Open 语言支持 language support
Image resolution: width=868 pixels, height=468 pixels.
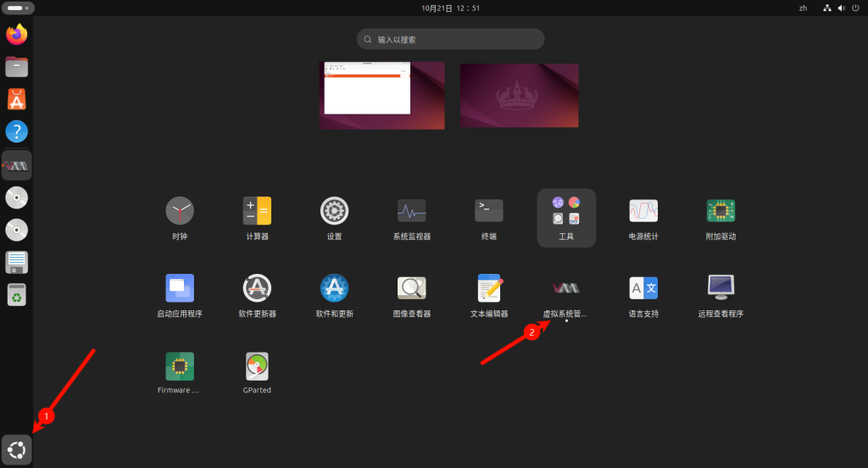click(x=643, y=288)
